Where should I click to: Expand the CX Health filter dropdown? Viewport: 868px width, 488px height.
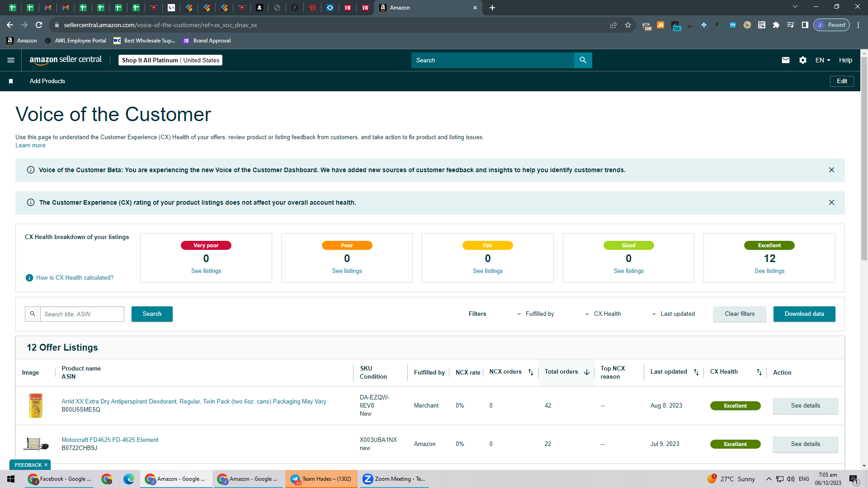[603, 314]
